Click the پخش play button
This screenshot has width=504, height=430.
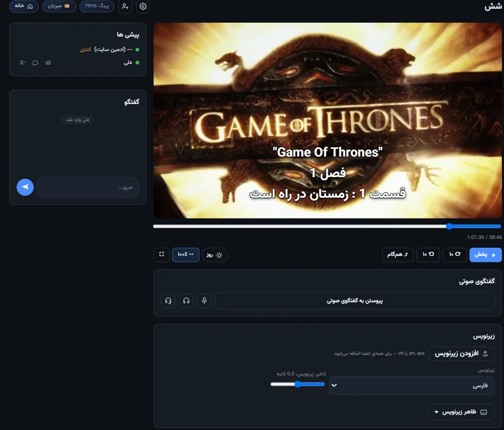[485, 255]
